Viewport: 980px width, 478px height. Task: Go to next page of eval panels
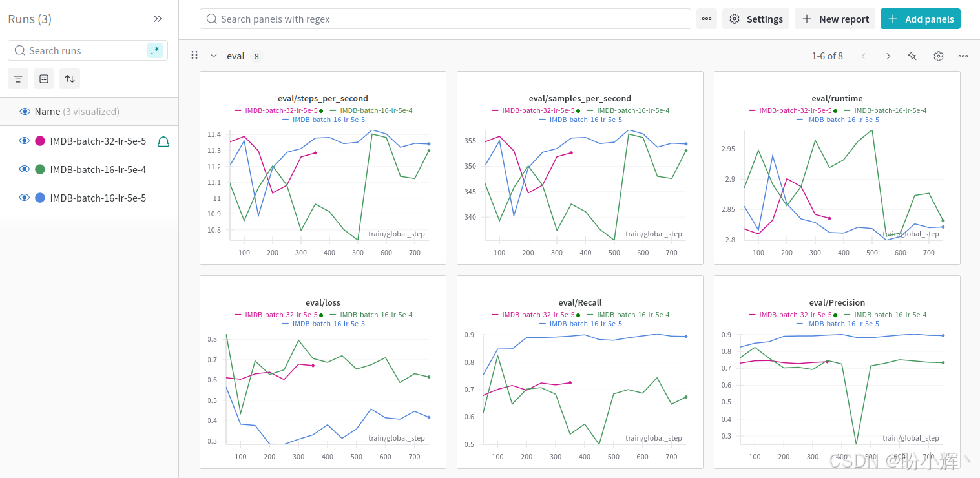(888, 56)
